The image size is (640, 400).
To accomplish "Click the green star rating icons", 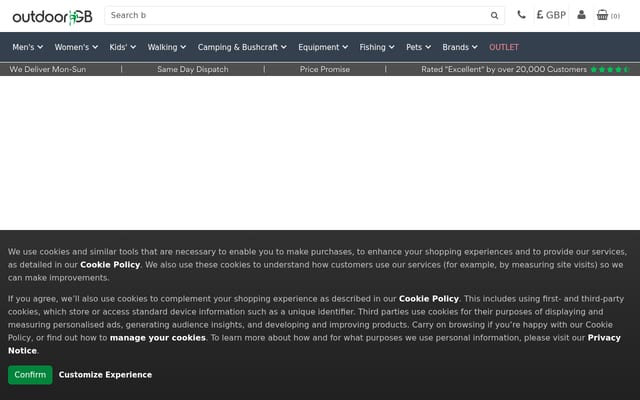I will click(610, 69).
